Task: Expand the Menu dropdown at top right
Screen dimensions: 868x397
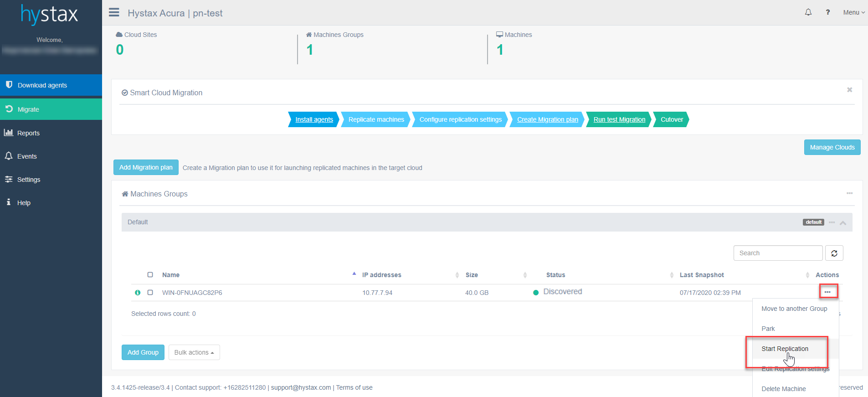Action: (x=854, y=12)
